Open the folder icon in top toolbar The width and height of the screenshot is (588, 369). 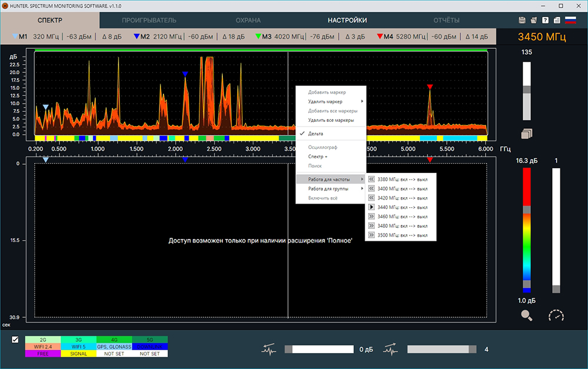pos(534,20)
